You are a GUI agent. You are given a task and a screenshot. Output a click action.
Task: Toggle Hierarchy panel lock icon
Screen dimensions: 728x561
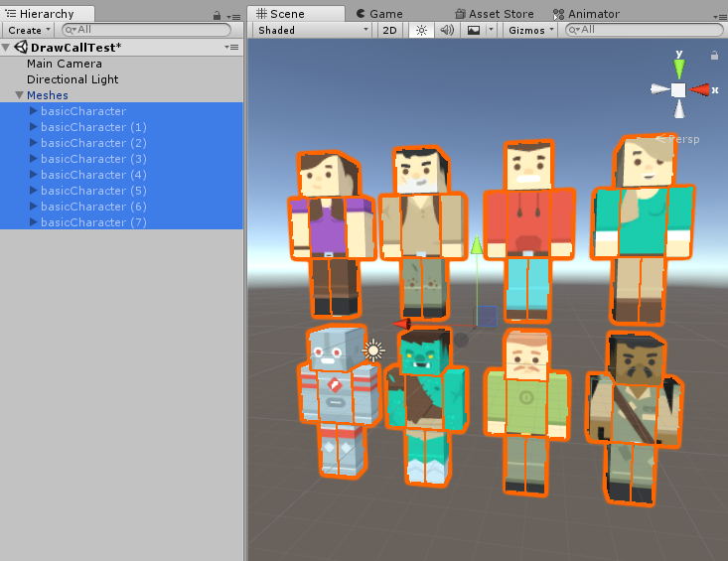click(x=217, y=16)
